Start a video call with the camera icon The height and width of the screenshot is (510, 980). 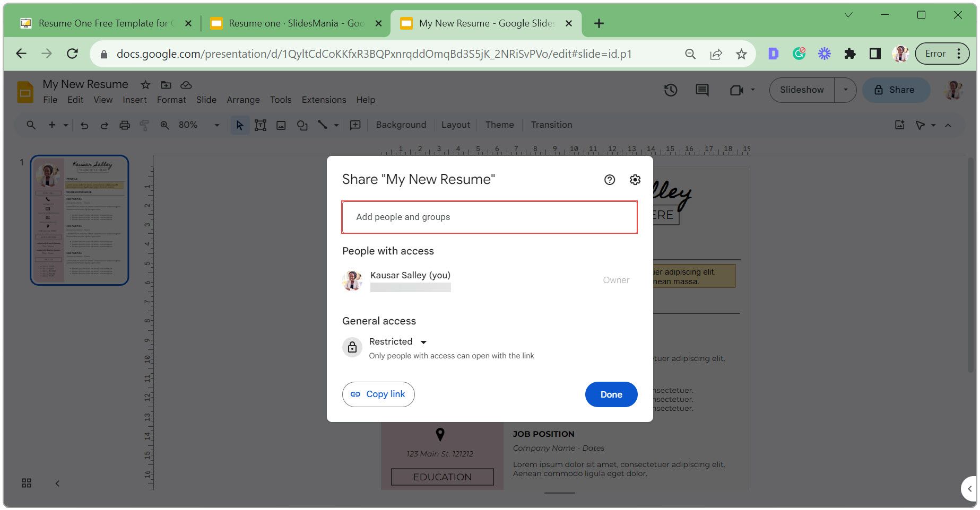click(736, 90)
